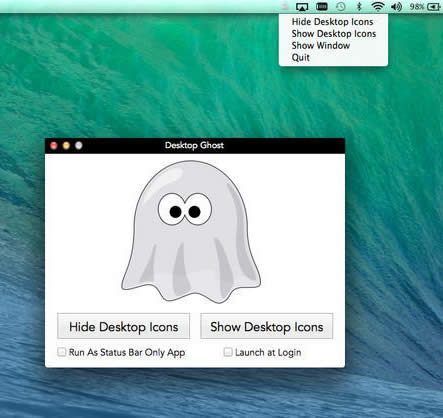Screen dimensions: 443x418
Task: Select Quit from the status menu
Action: [x=333, y=57]
